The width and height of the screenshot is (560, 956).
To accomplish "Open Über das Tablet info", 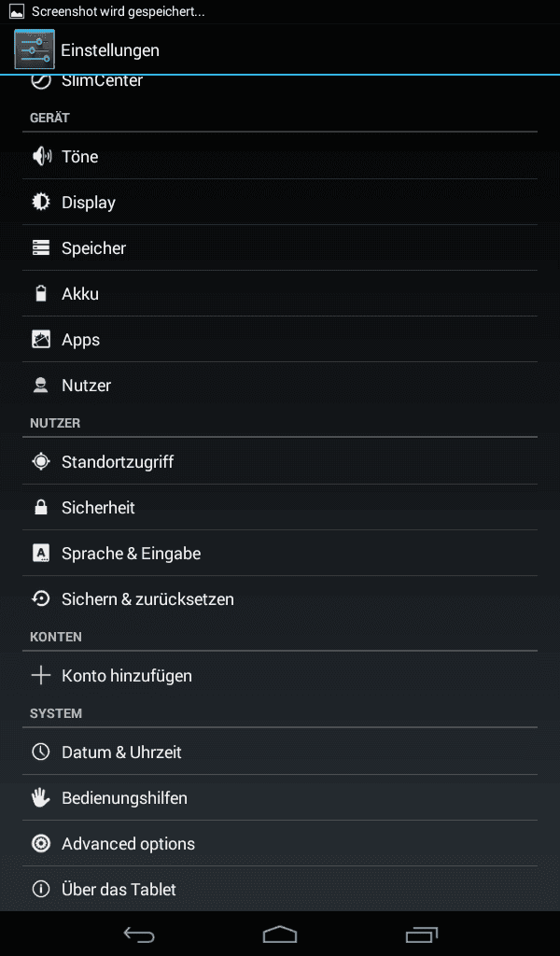I will tap(280, 889).
